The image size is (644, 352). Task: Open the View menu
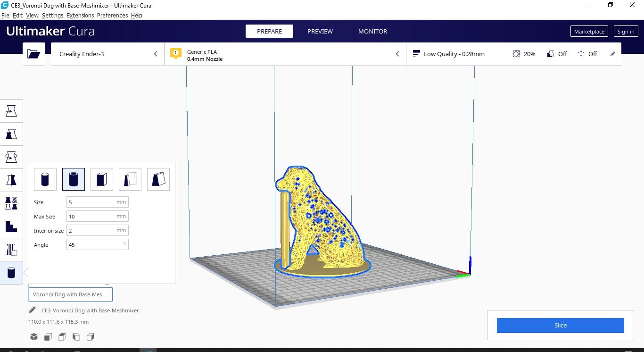point(32,15)
